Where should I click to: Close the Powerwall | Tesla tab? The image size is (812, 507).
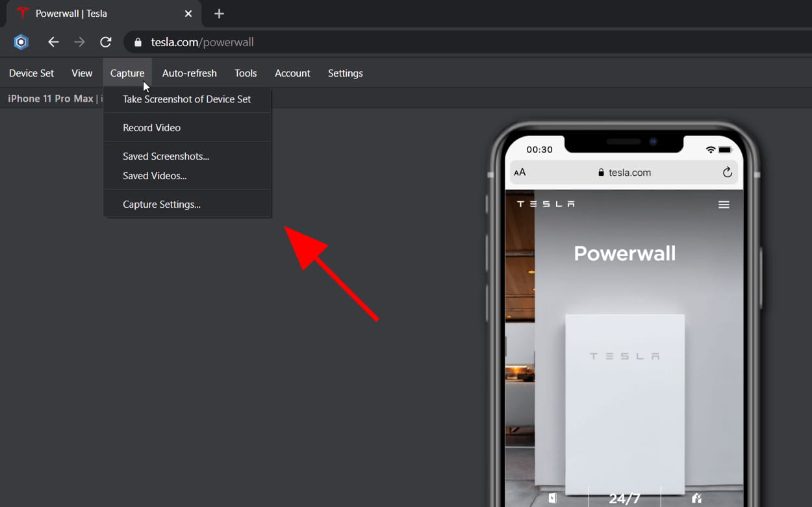(188, 14)
